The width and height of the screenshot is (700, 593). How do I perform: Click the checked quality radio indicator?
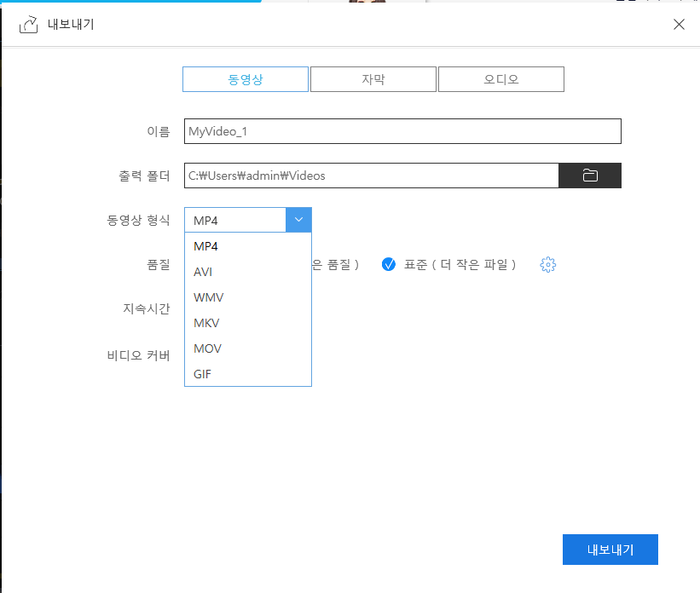point(389,264)
